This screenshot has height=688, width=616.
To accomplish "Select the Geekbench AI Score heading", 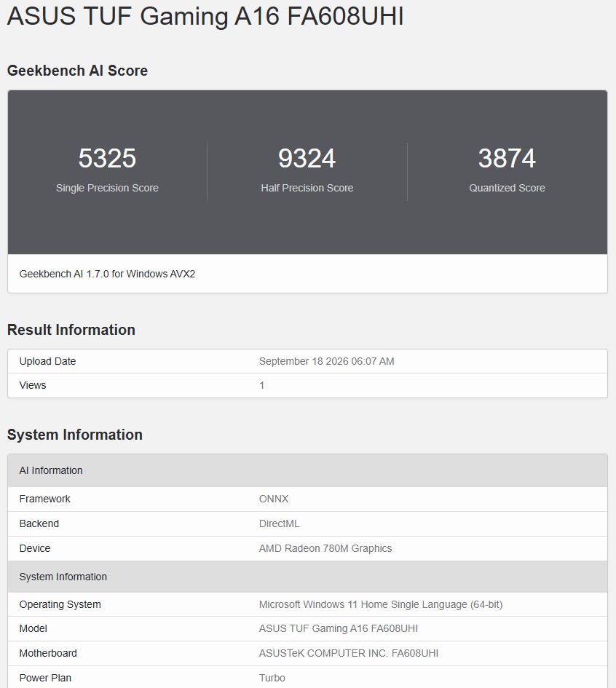I will pos(77,71).
